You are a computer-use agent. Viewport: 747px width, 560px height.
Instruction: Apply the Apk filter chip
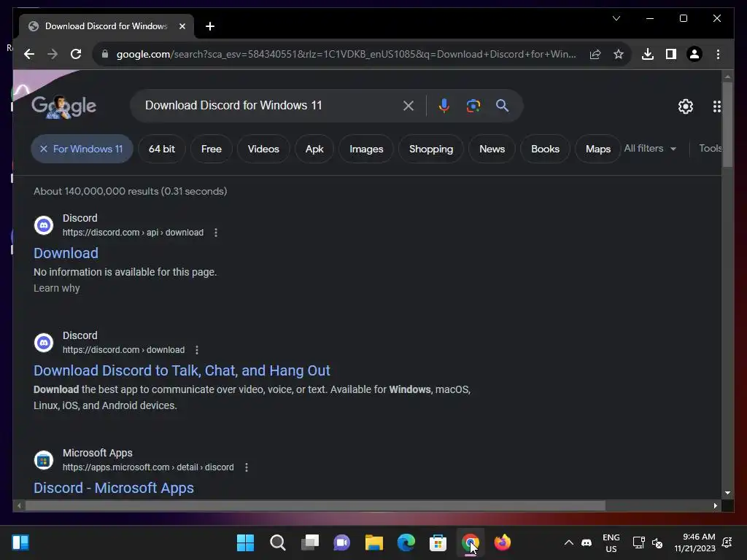pyautogui.click(x=314, y=149)
